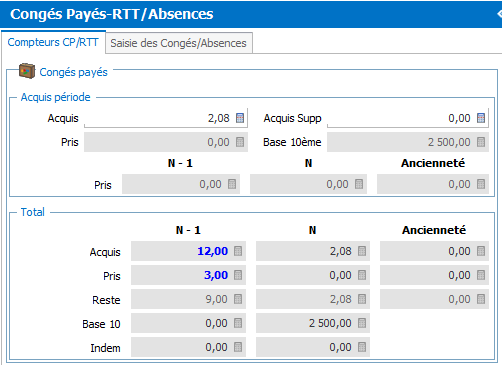This screenshot has width=502, height=365.
Task: Click the Indem row label
Action: tap(105, 348)
